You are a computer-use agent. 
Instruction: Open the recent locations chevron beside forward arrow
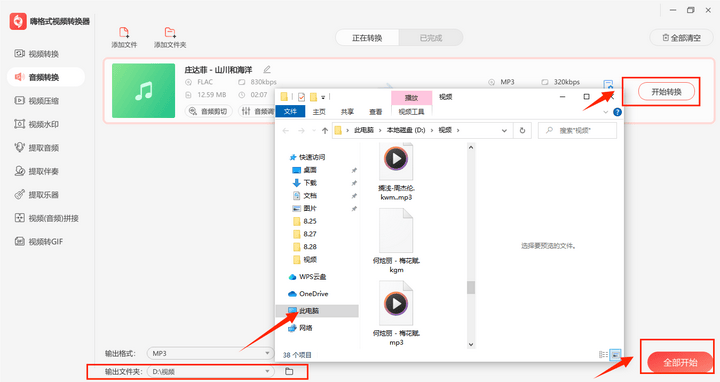click(314, 131)
